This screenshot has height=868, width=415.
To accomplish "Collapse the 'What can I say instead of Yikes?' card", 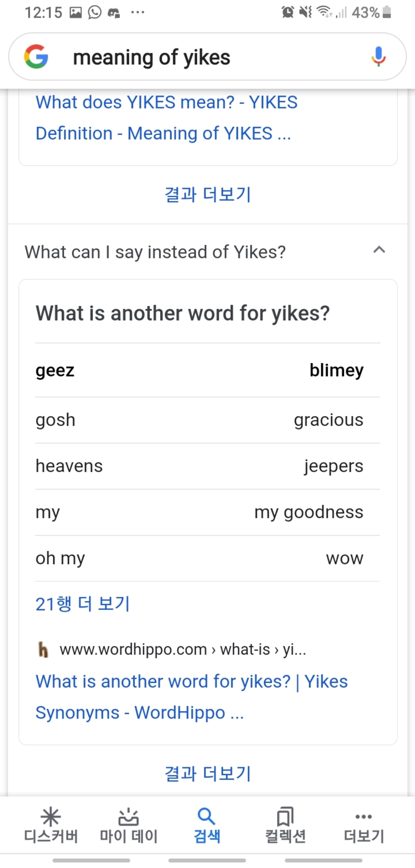I will [380, 250].
